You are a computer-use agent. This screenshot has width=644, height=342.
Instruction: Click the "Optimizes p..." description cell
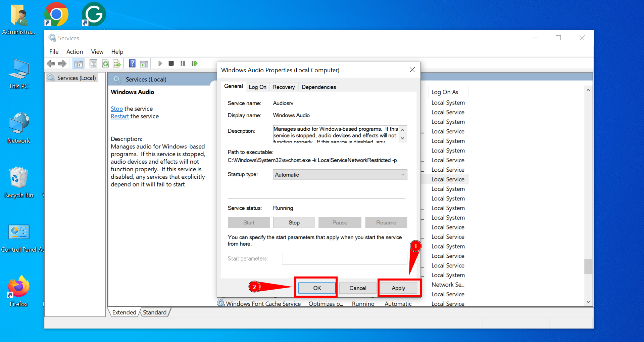coord(326,304)
